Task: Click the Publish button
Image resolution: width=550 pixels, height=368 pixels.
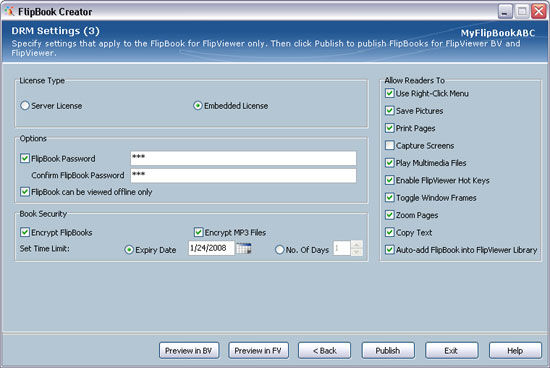Action: [388, 350]
